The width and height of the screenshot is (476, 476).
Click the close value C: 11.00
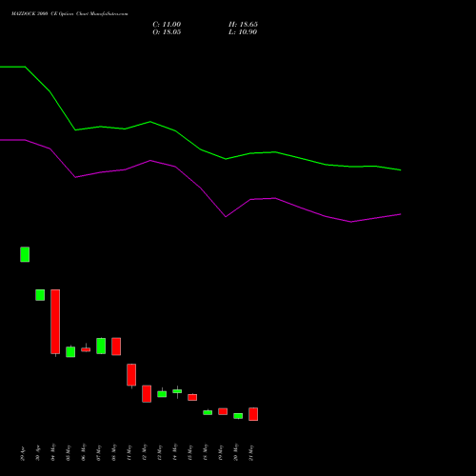click(x=167, y=25)
